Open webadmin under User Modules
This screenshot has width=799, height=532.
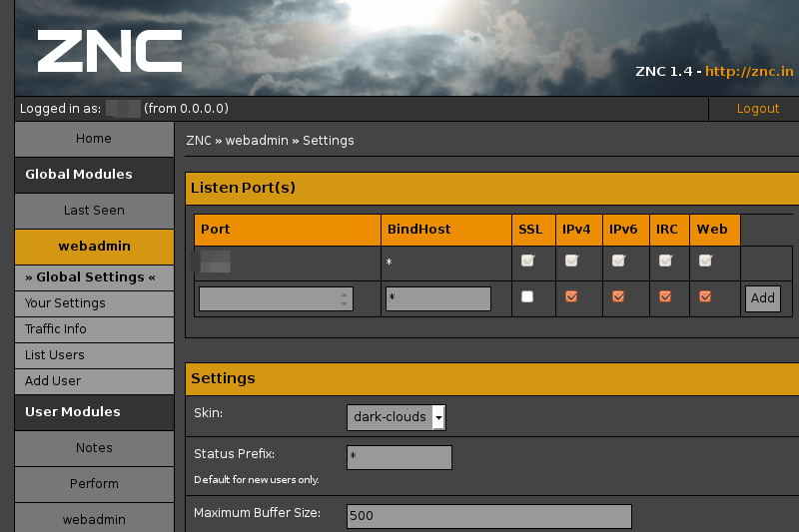[x=94, y=518]
